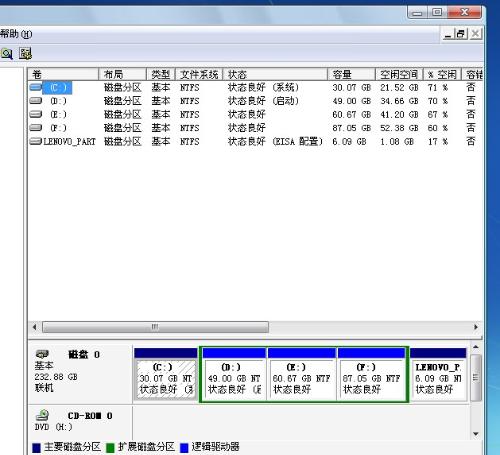Viewport: 500px width, 455px height.
Task: Select the LENOVO_PART volume name
Action: 69,142
